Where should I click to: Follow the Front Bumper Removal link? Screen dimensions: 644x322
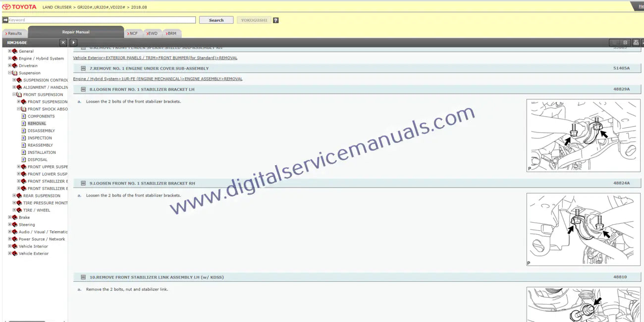[155, 58]
